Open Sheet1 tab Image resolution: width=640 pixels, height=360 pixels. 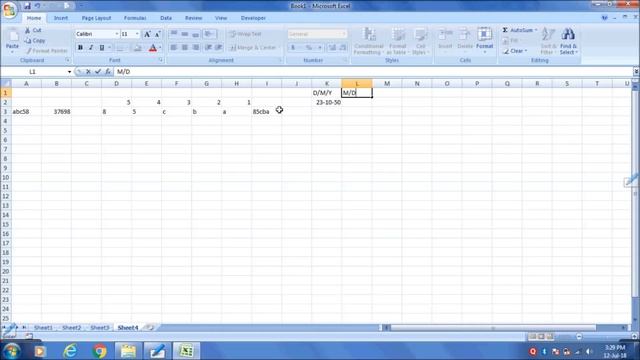pyautogui.click(x=43, y=328)
